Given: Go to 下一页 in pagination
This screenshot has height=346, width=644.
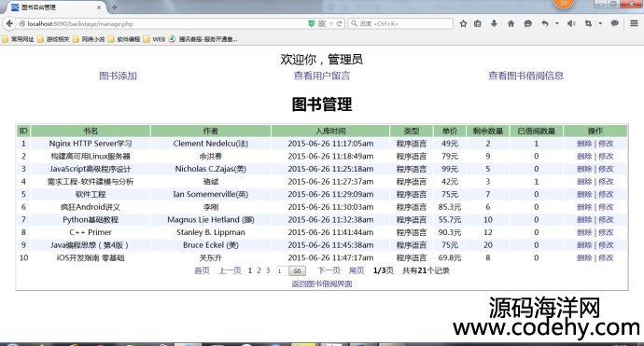Looking at the screenshot, I should click(x=329, y=270).
